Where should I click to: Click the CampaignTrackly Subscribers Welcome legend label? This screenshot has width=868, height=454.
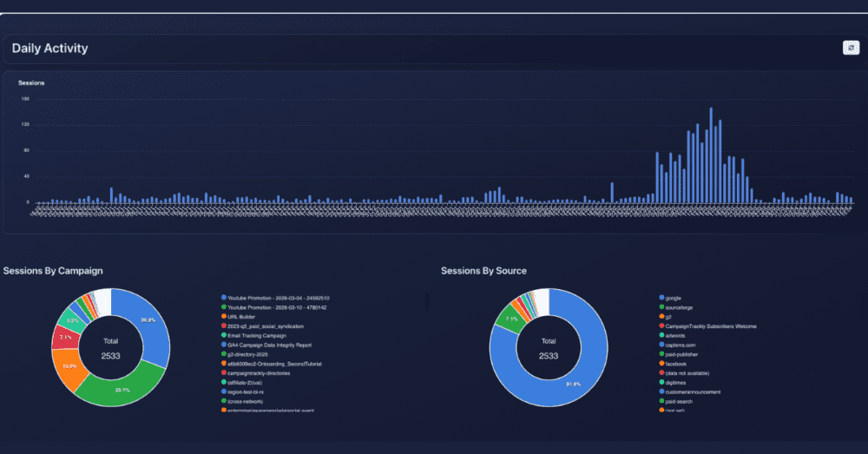[x=711, y=326]
